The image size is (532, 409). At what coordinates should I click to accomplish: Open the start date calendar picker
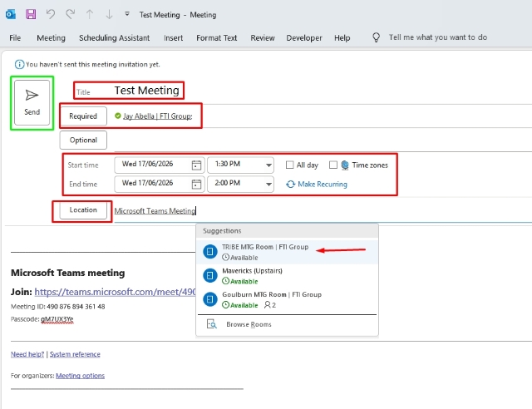click(x=196, y=165)
